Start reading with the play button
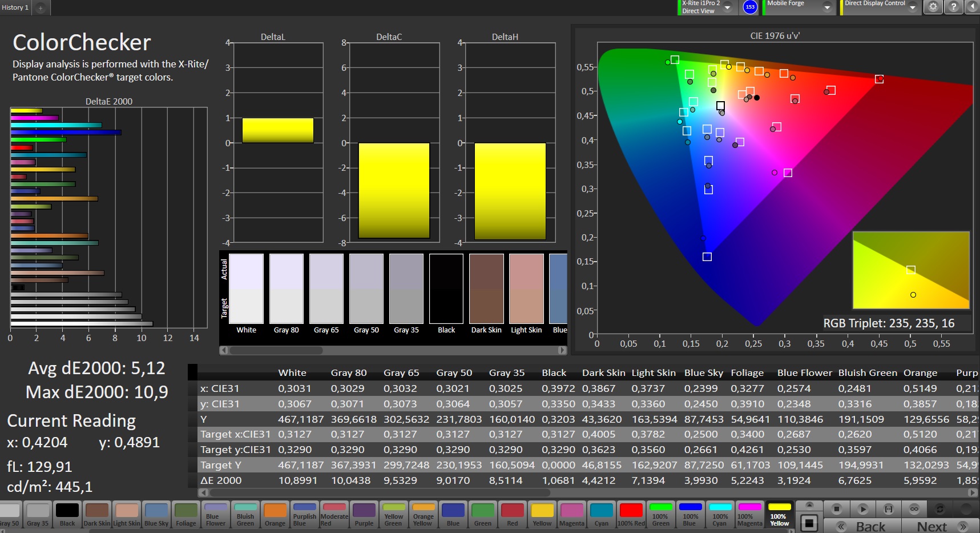 tap(863, 508)
